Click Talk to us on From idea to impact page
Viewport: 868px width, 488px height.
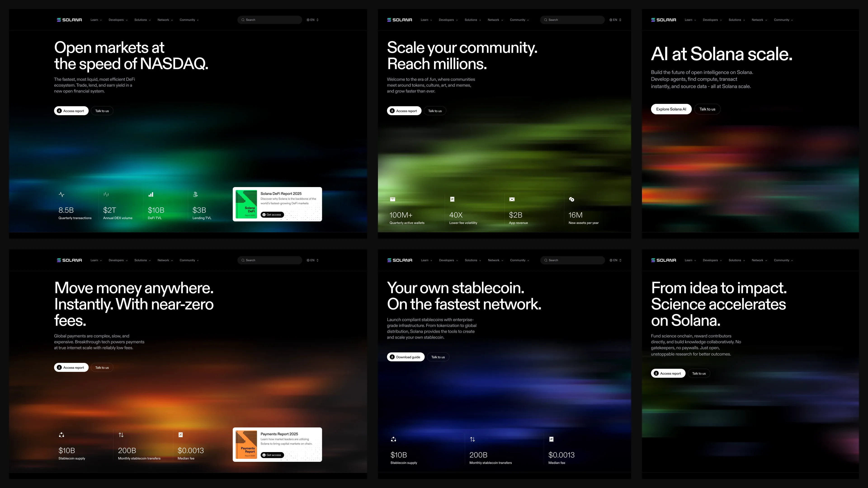tap(699, 373)
